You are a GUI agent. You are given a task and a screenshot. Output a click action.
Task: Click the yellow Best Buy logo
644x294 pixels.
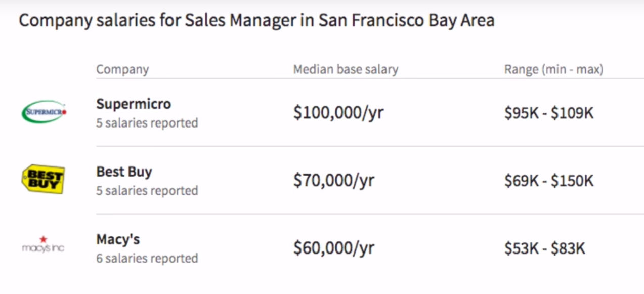pyautogui.click(x=43, y=180)
